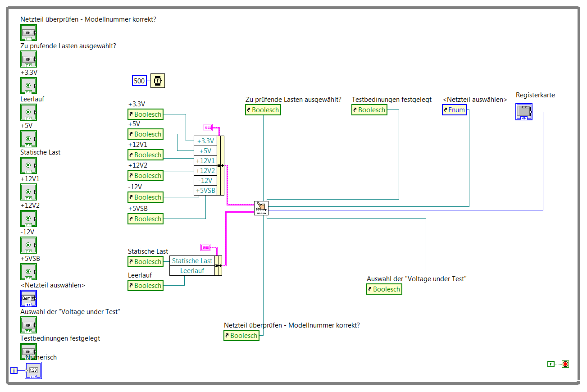Click Voltage under Test Boolesch node

coord(384,289)
